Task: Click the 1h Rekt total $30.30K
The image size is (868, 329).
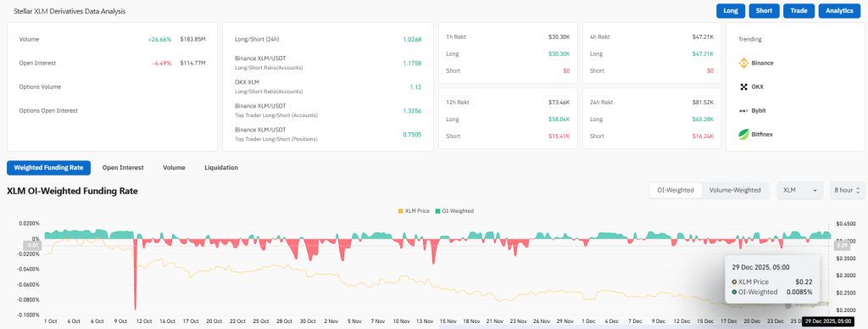Action: click(x=559, y=37)
